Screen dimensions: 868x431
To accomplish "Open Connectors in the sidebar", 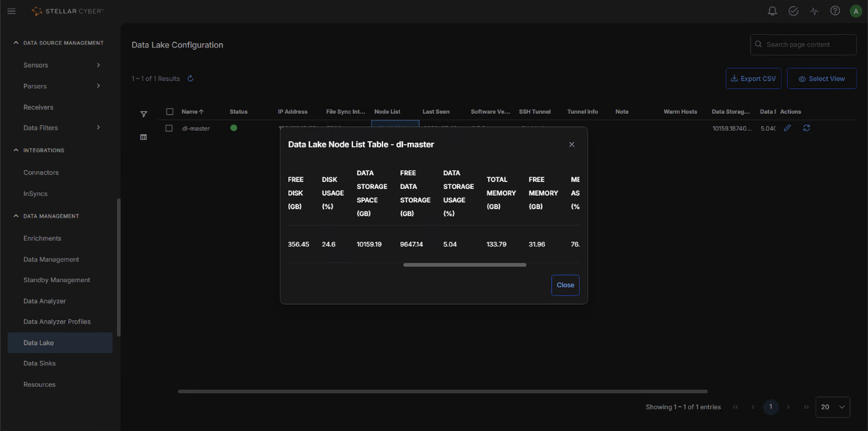I will pos(41,173).
